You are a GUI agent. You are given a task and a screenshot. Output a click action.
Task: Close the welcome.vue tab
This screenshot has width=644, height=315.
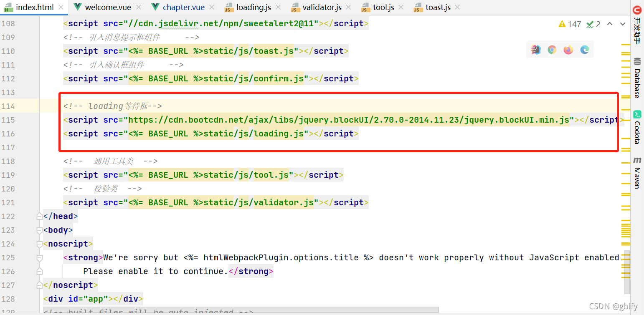139,7
